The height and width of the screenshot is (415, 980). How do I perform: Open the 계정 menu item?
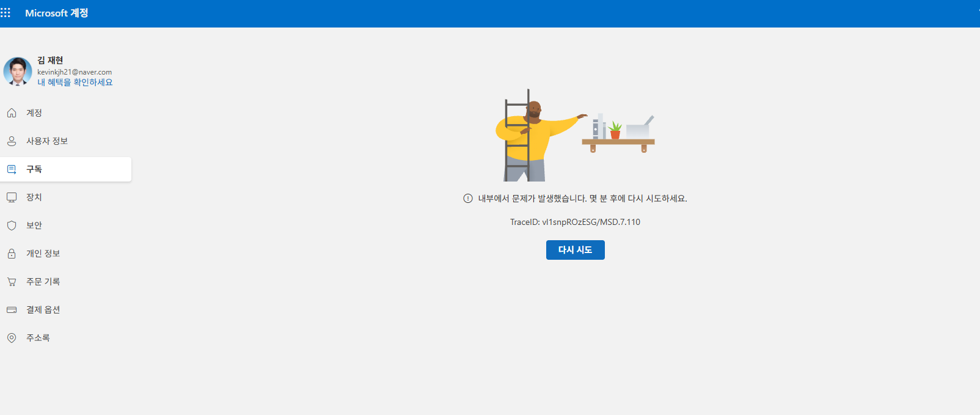[x=65, y=113]
